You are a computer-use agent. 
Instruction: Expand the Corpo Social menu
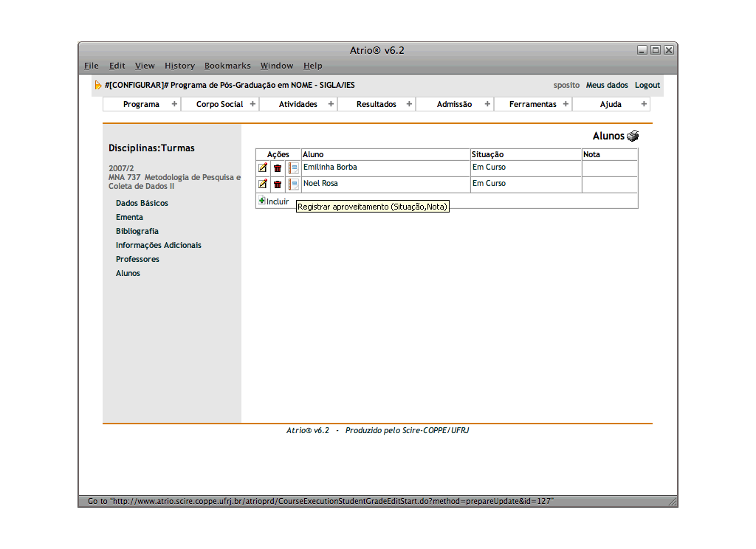[x=219, y=104]
